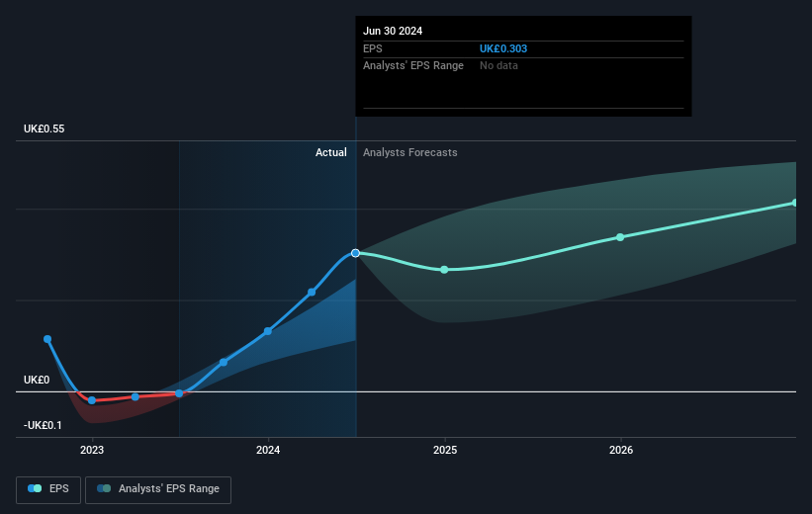Click the EPS data point at 2024
The image size is (812, 514).
click(x=268, y=331)
